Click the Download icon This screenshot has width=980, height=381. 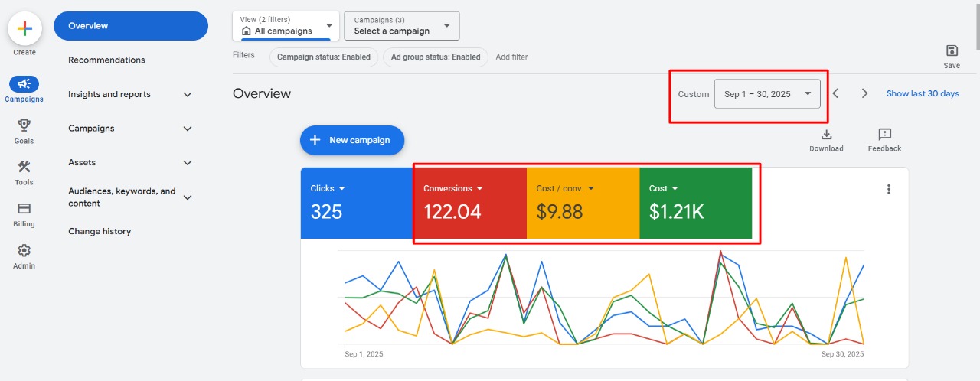click(826, 135)
